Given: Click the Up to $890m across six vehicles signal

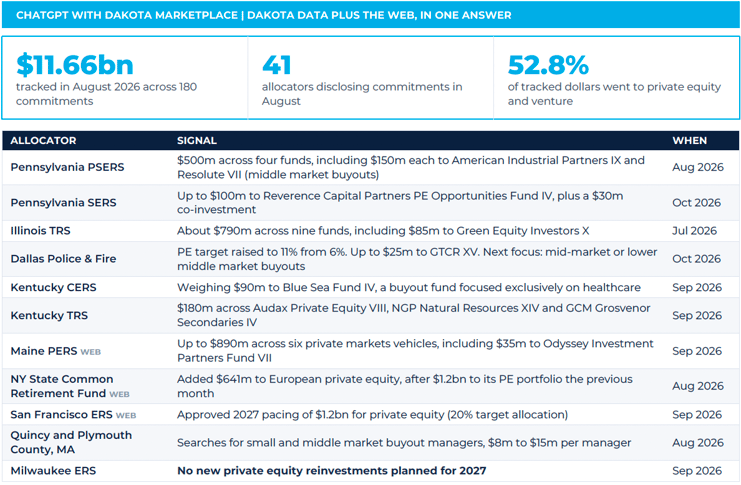Looking at the screenshot, I should coord(415,351).
